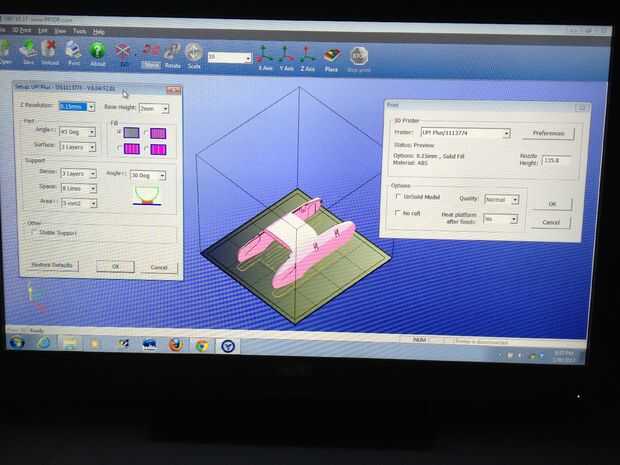Click Restore Defaults in Setup dialog
620x465 pixels.
(52, 265)
